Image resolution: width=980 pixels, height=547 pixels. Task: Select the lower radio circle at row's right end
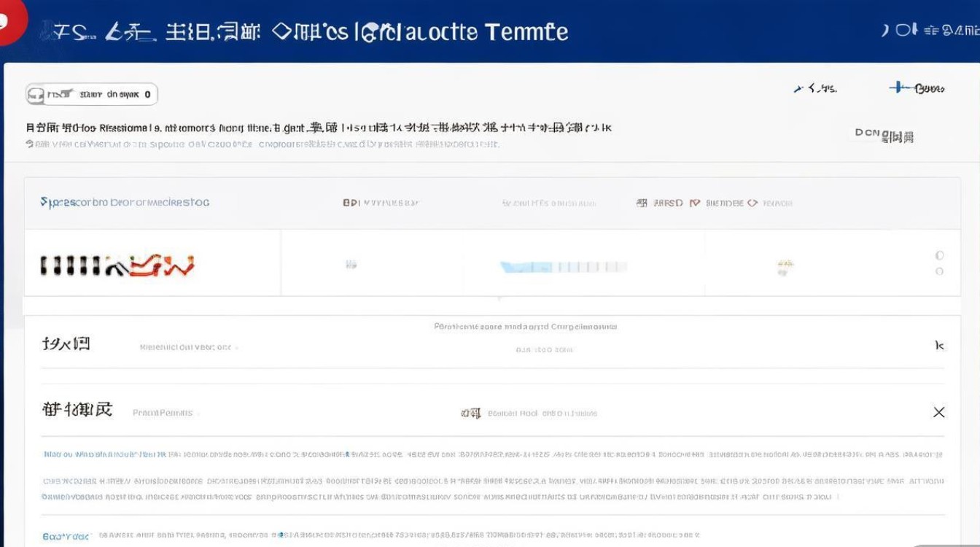pos(939,271)
